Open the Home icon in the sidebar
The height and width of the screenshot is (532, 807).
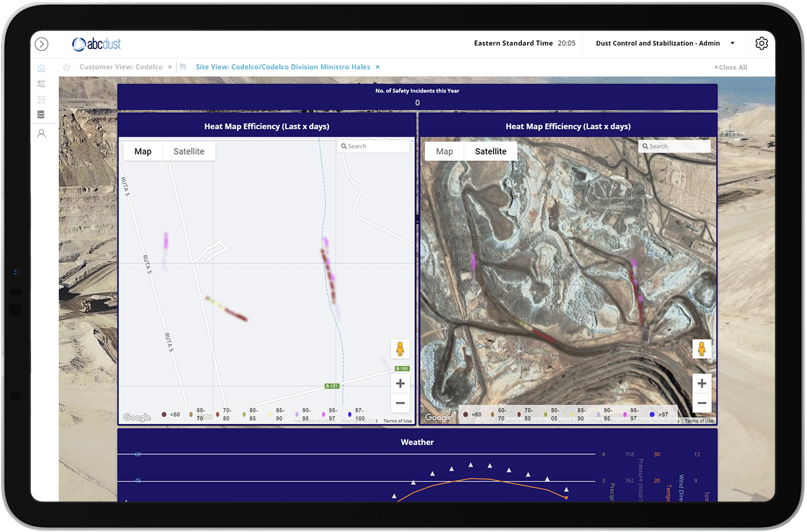42,68
